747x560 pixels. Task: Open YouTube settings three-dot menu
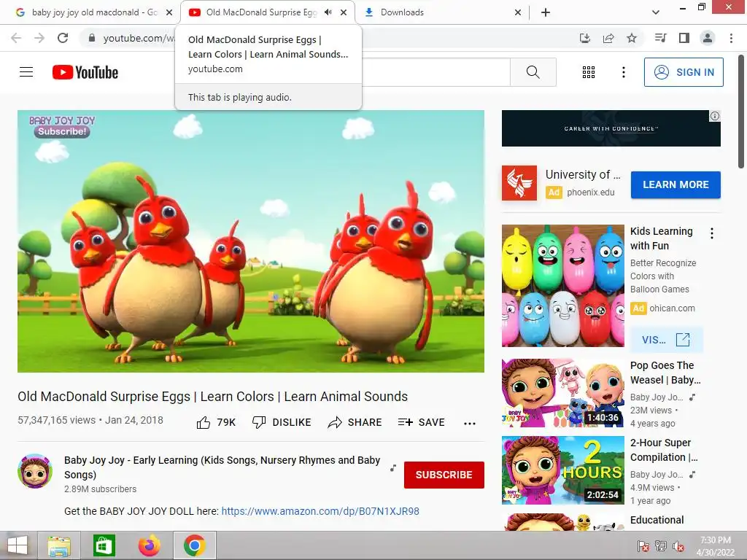623,72
